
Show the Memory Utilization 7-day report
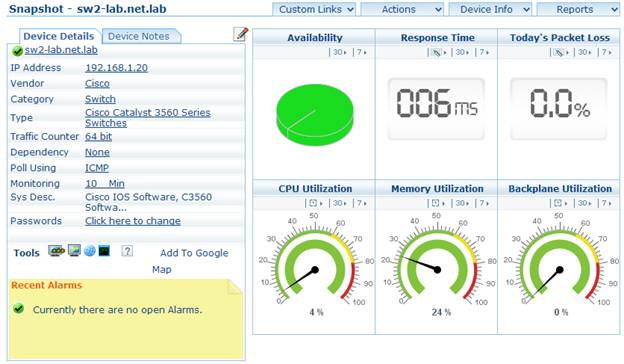[x=484, y=203]
